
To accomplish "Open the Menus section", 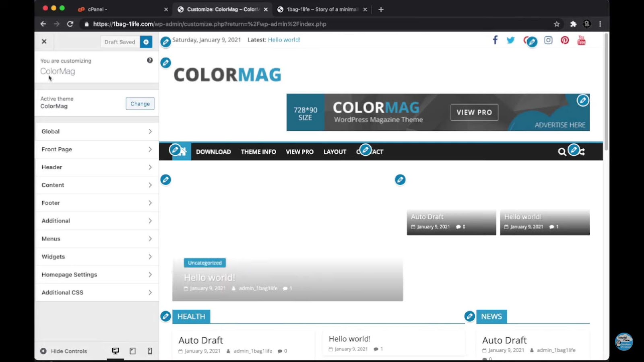I will pyautogui.click(x=97, y=239).
